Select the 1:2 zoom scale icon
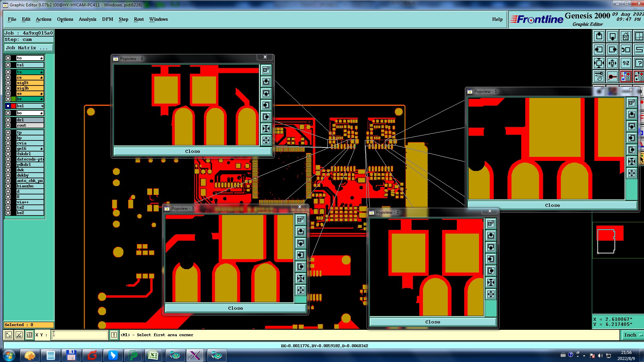 (626, 63)
